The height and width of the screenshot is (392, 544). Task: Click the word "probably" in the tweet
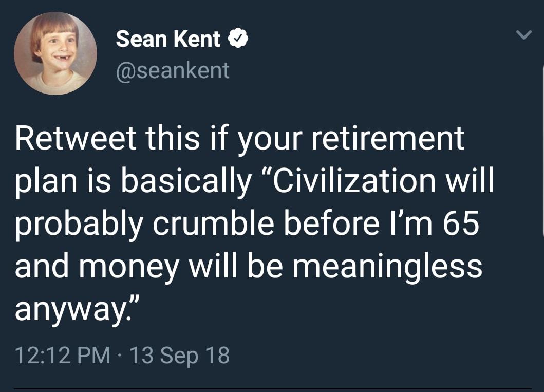(x=78, y=224)
